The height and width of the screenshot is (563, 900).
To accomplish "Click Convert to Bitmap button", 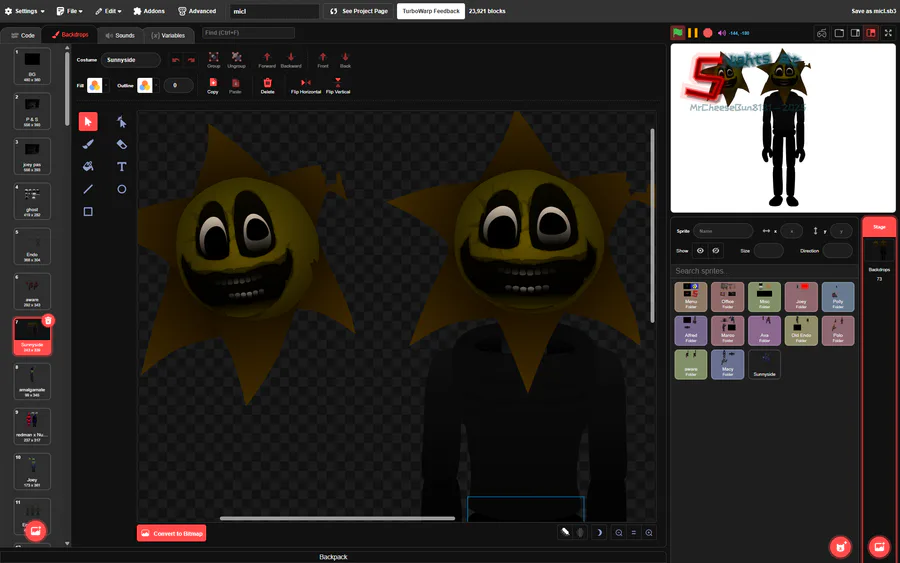I will coord(172,533).
